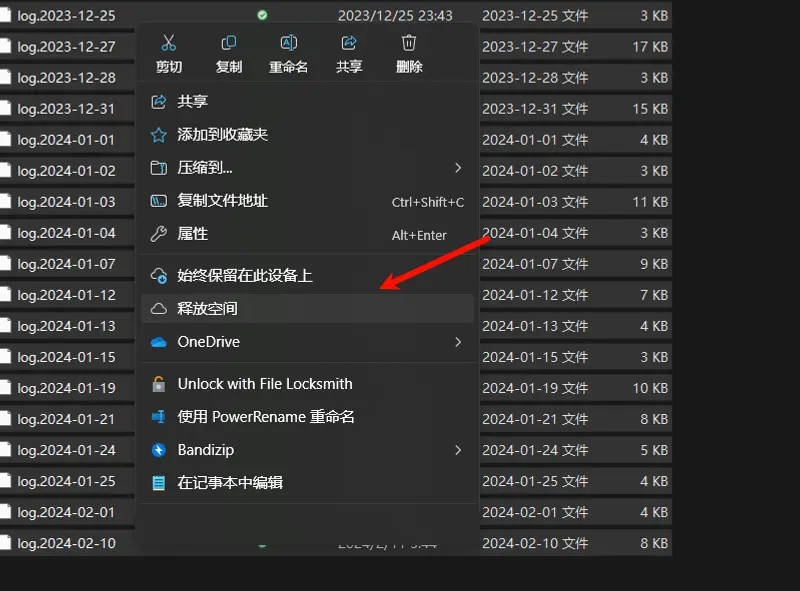Image resolution: width=800 pixels, height=591 pixels.
Task: Click type cell 2023-12-27 文件
Action: [535, 47]
